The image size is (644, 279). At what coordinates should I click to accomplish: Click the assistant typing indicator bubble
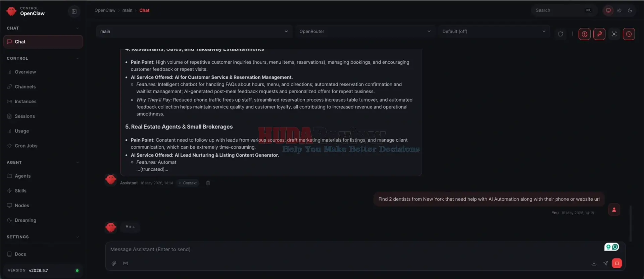point(130,227)
